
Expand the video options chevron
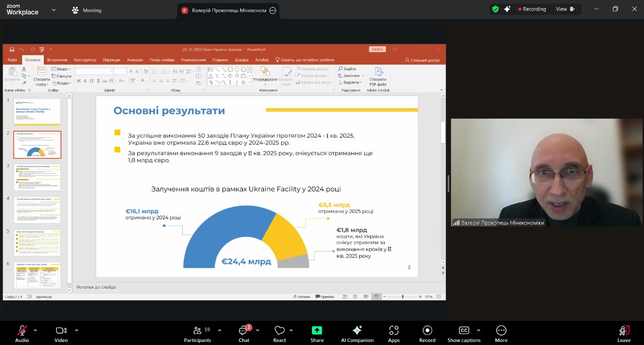[x=76, y=330]
